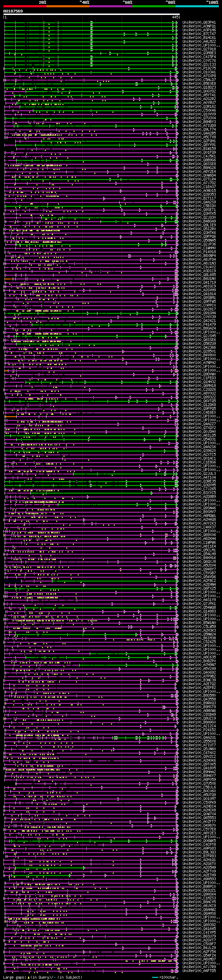Click the label UniRef100_B7FR83
Screen dimensions: 222x980
(199, 856)
